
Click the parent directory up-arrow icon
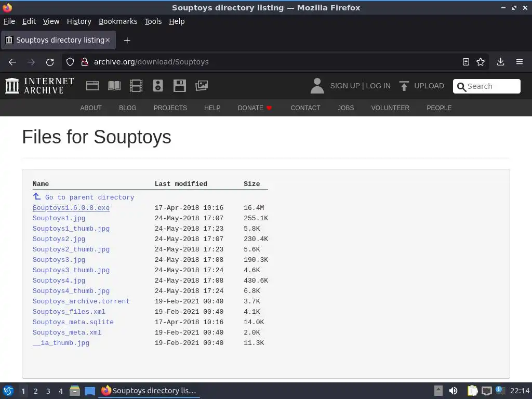[x=37, y=196]
